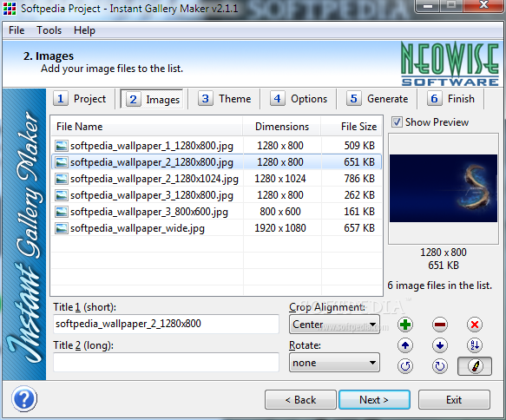Screen dimensions: 506x420
Task: Click the 262 KB file size cell
Action: [359, 195]
